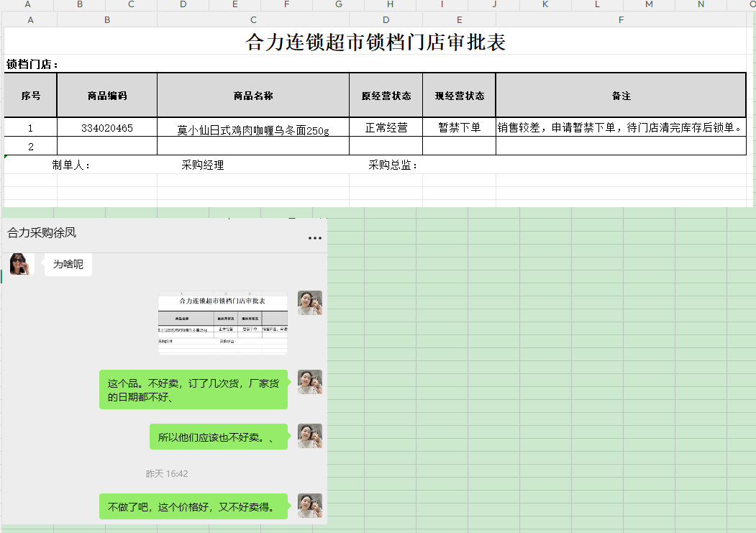756x533 pixels.
Task: Open the three-dot more menu in chat header
Action: coord(315,238)
